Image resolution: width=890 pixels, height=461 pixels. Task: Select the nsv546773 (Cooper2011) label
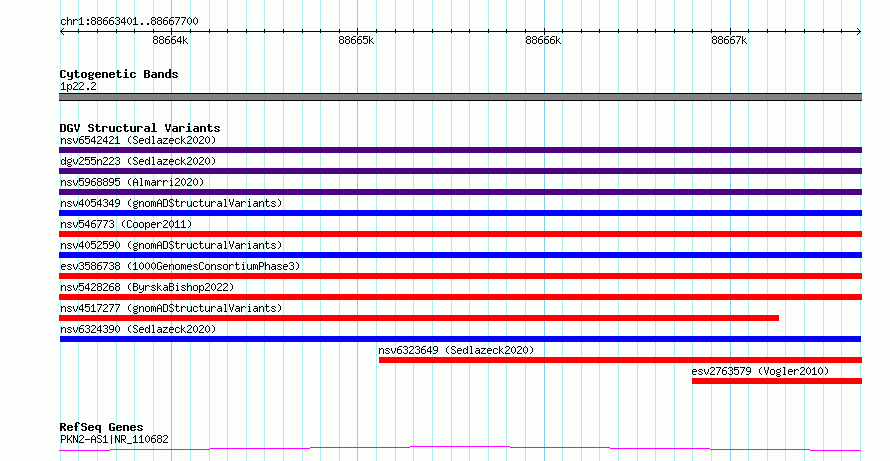click(126, 224)
